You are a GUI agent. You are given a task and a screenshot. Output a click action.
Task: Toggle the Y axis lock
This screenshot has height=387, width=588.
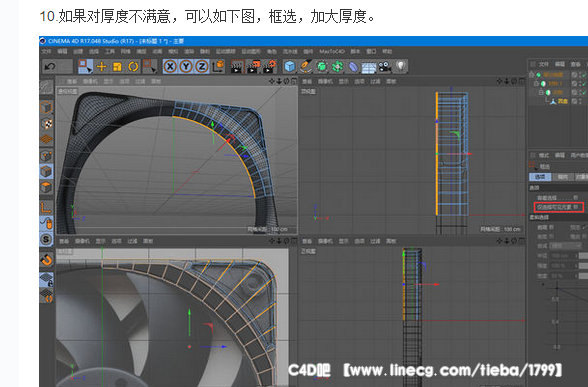click(x=186, y=67)
